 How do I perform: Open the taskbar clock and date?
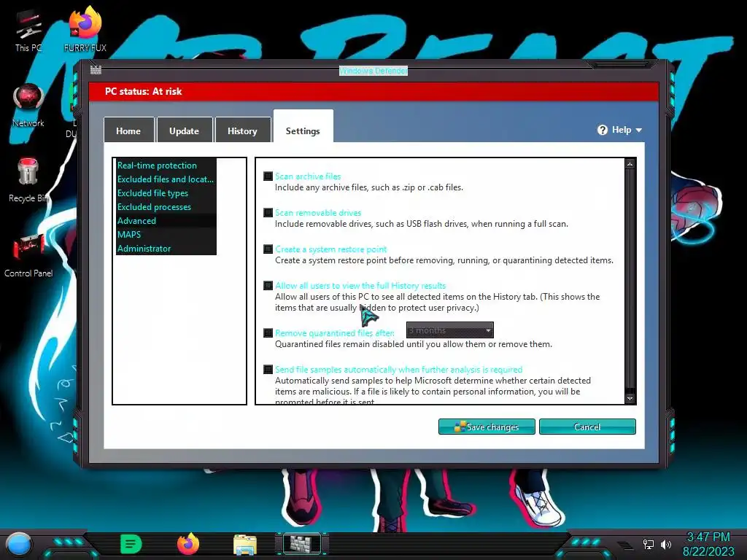pos(708,544)
